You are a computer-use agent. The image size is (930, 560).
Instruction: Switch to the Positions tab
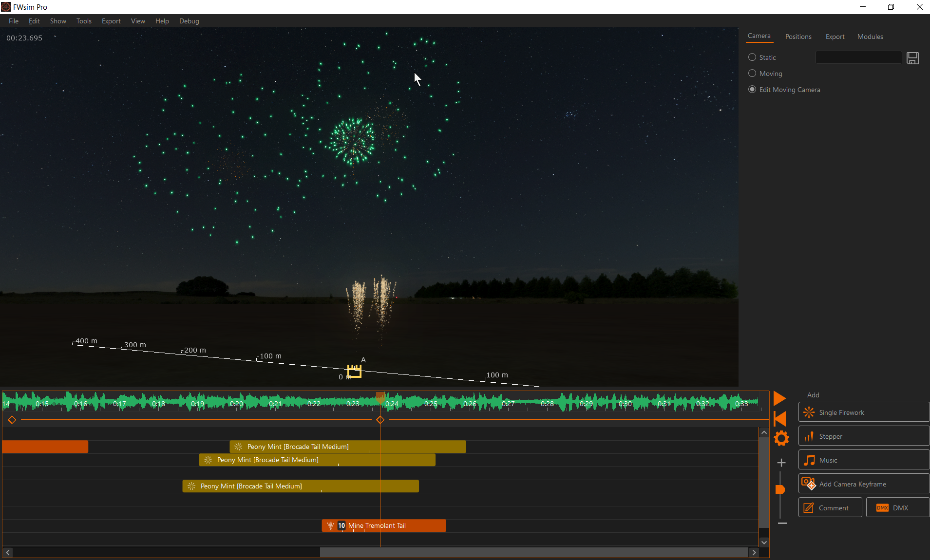pos(798,37)
